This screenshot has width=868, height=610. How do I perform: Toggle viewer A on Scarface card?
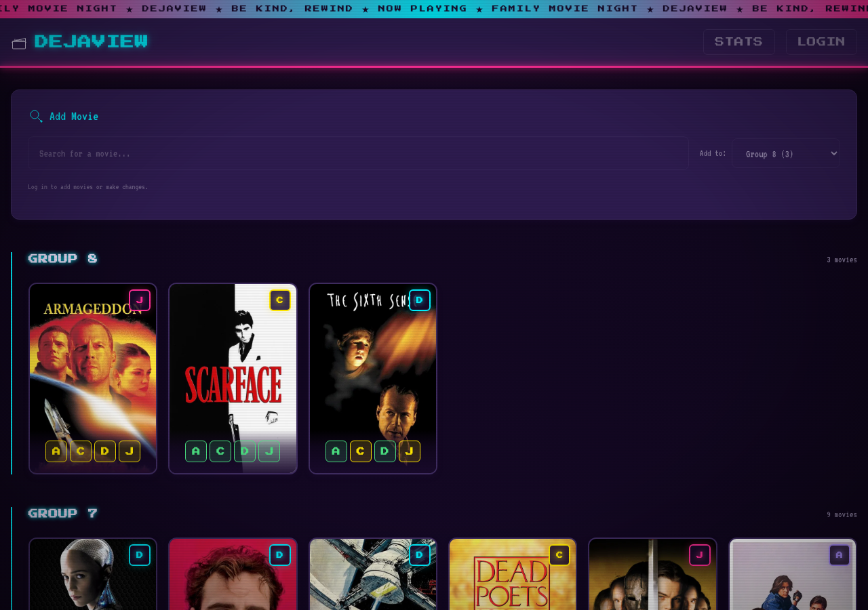coord(196,451)
